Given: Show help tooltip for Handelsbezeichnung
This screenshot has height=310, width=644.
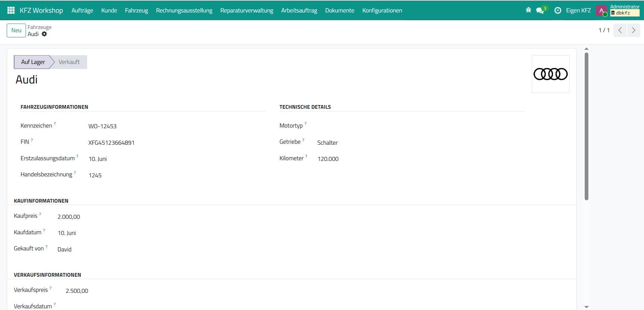Looking at the screenshot, I should [75, 172].
